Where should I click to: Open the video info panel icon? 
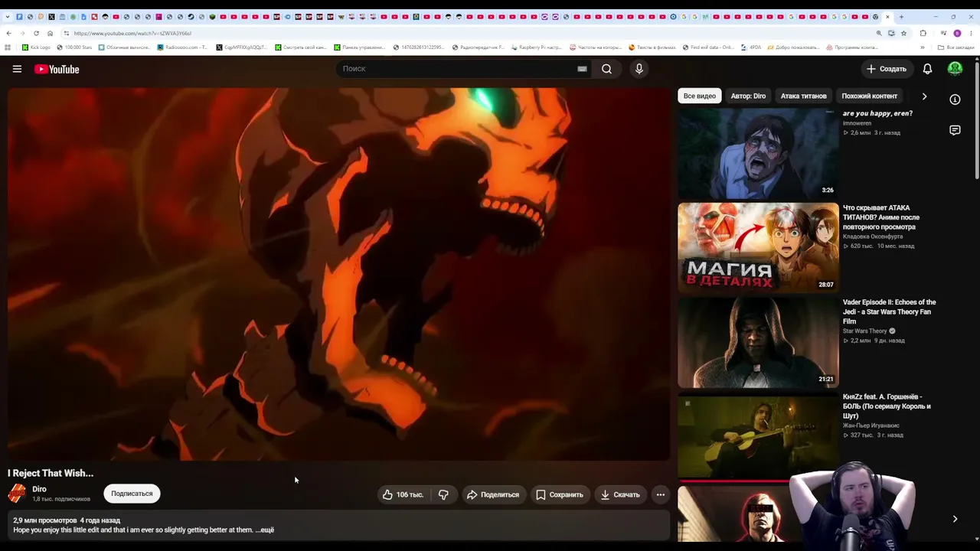(x=955, y=99)
